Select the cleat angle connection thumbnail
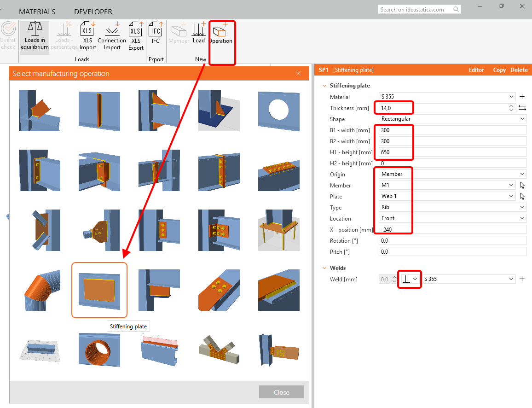Viewport: 532px width, 408px height. pos(219,230)
